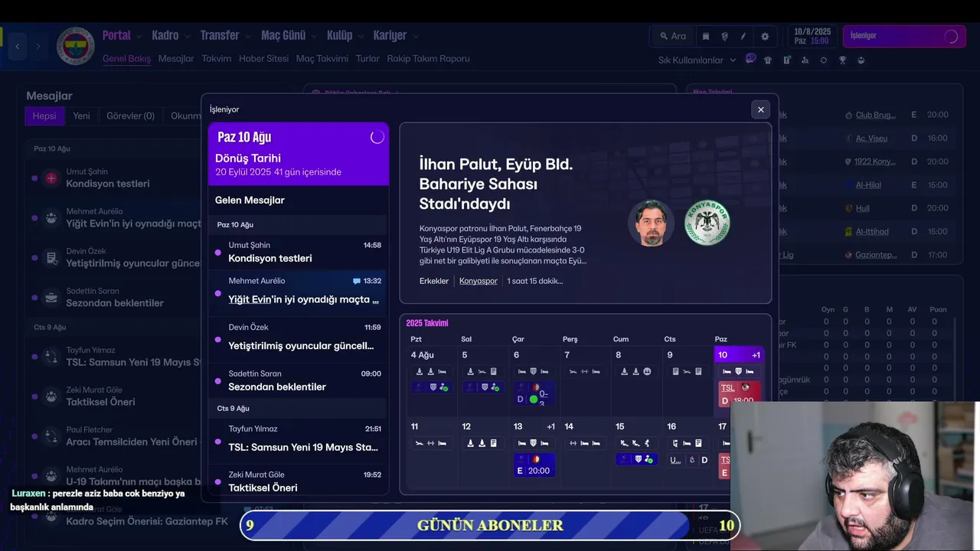Select calendar day 10 with +1
The height and width of the screenshot is (551, 980).
(x=740, y=355)
